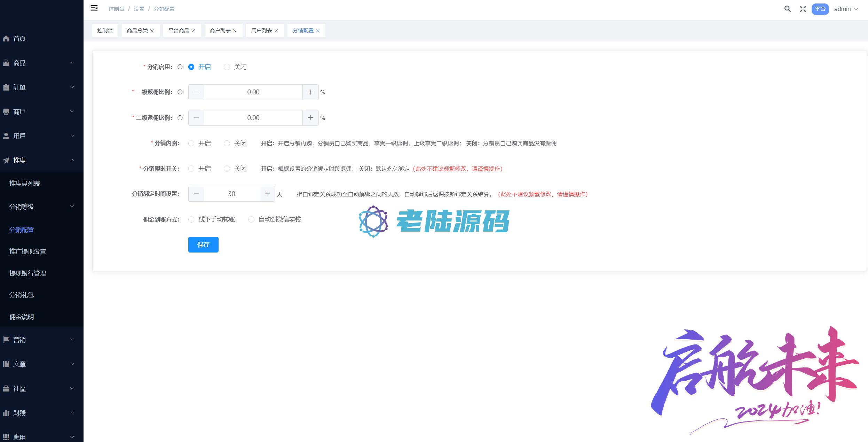The width and height of the screenshot is (868, 442).
Task: Click the 用戶 person icon
Action: 6,136
